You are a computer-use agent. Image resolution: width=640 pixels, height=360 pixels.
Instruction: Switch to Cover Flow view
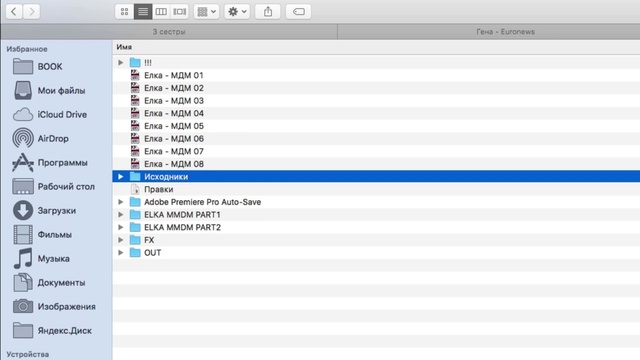(180, 11)
